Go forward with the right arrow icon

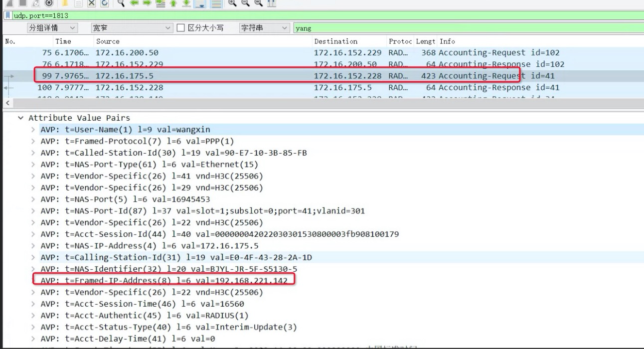(x=147, y=3)
